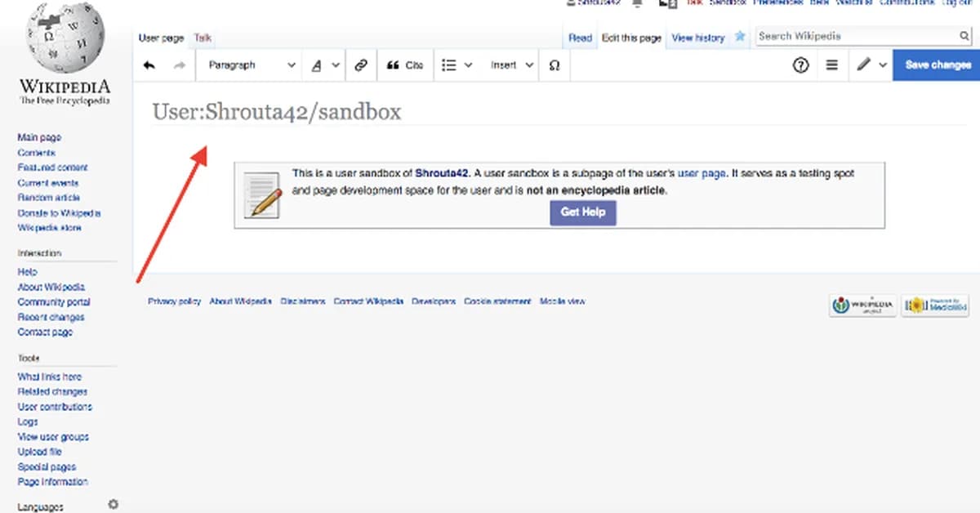Screen dimensions: 980x513
Task: Switch to the User page tab
Action: click(x=161, y=38)
